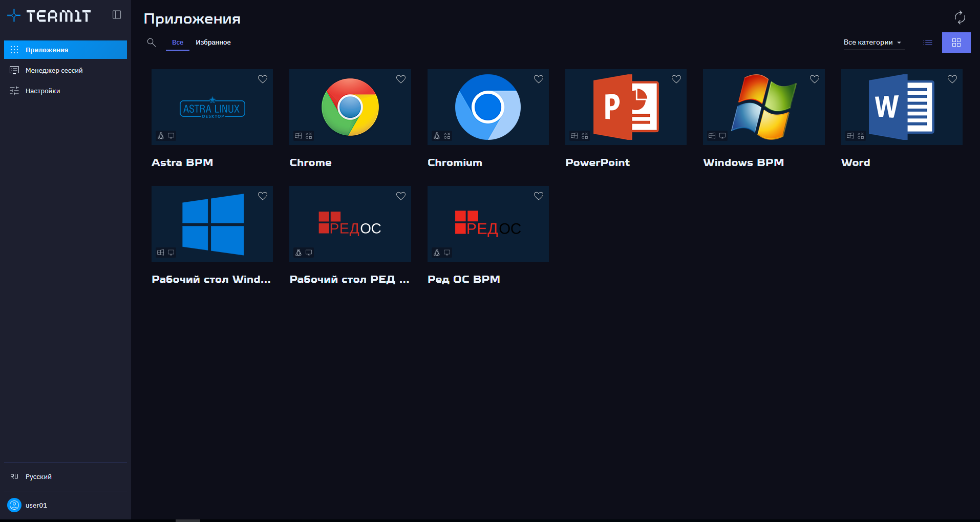Open Приложения in the sidebar
This screenshot has height=522, width=980.
(x=66, y=50)
